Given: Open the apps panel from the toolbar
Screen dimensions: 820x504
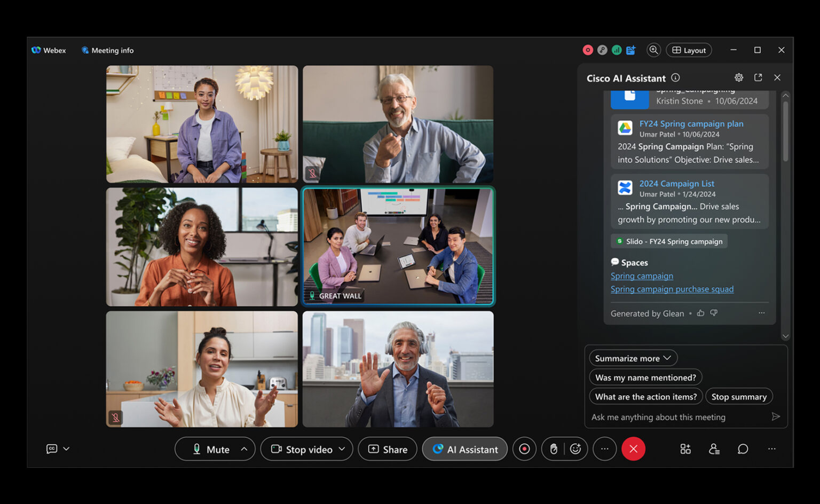Looking at the screenshot, I should click(x=685, y=448).
